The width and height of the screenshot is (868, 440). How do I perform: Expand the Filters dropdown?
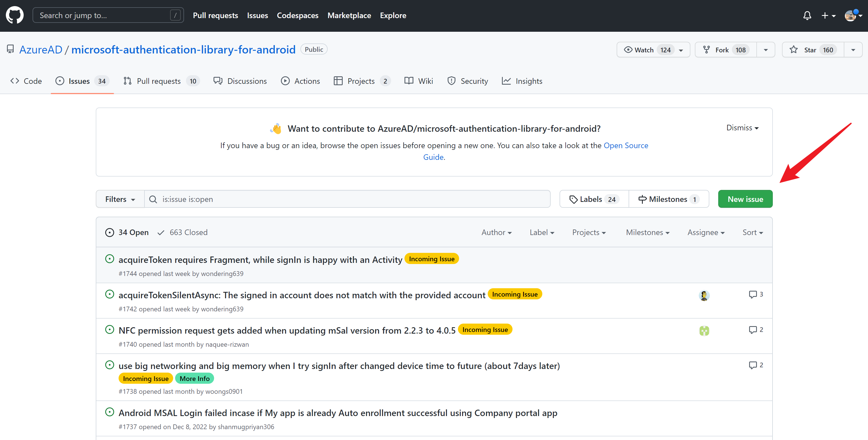click(120, 199)
